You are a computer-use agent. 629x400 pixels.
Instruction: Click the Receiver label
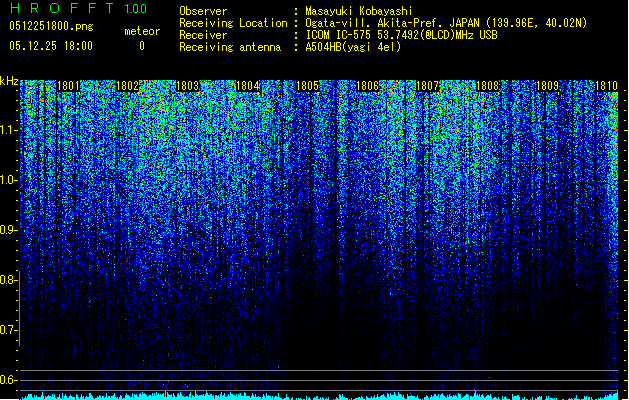pyautogui.click(x=203, y=35)
